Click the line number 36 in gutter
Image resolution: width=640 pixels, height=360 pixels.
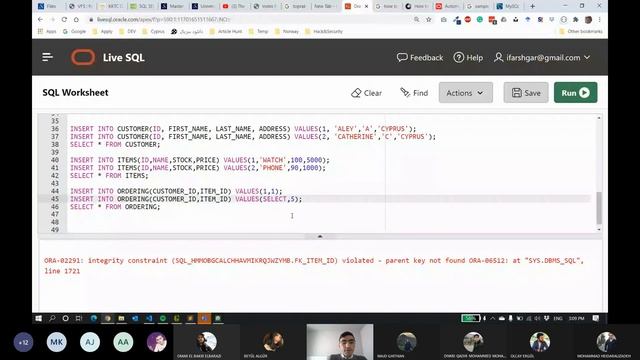[55, 129]
